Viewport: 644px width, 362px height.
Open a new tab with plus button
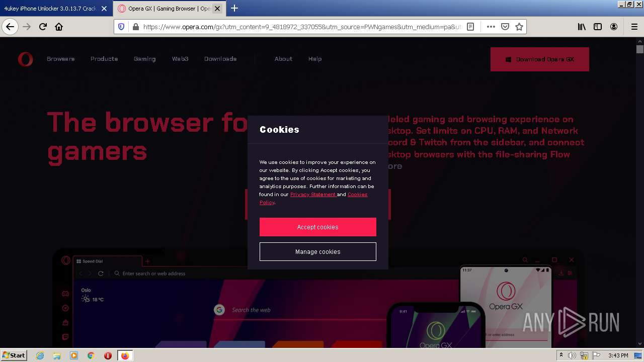[x=234, y=8]
